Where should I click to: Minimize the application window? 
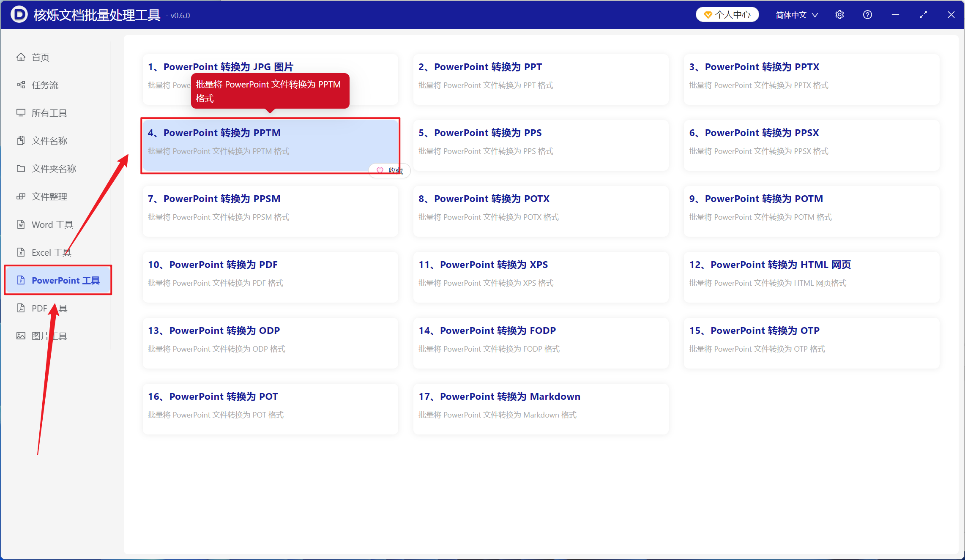click(x=895, y=15)
